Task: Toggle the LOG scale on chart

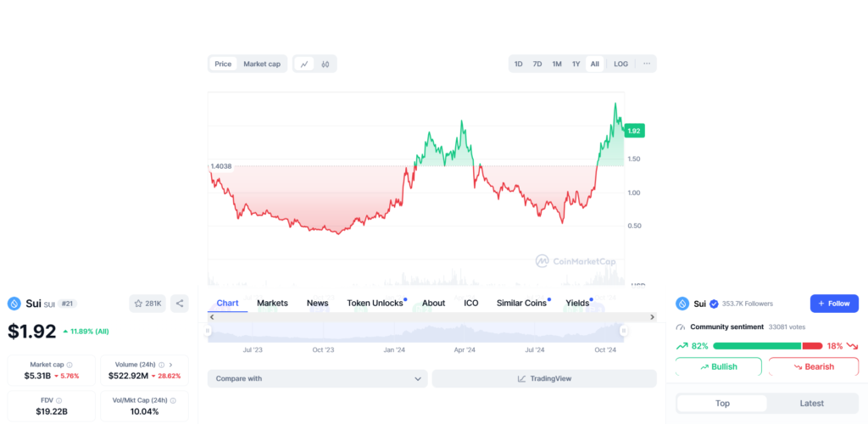Action: pos(620,64)
